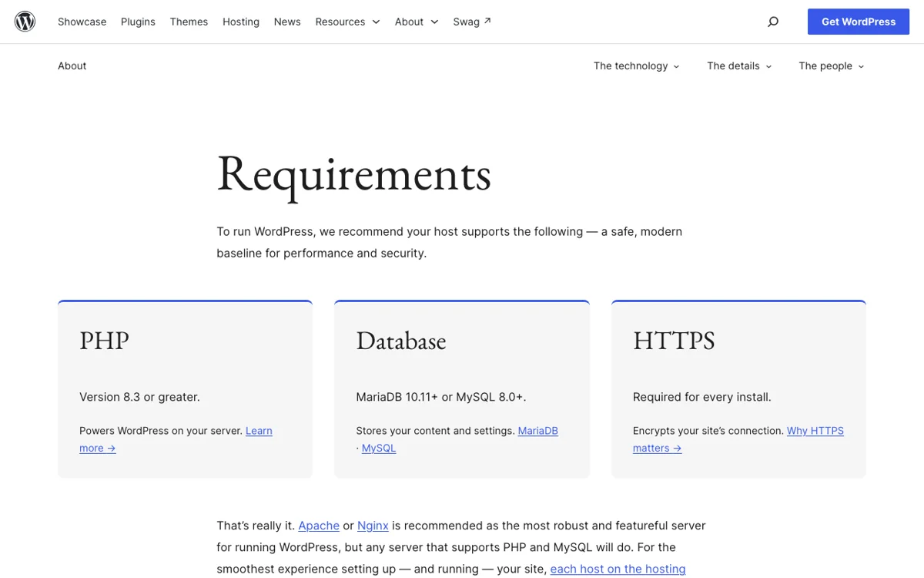924x578 pixels.
Task: Open the search magnifier icon
Action: 773,22
